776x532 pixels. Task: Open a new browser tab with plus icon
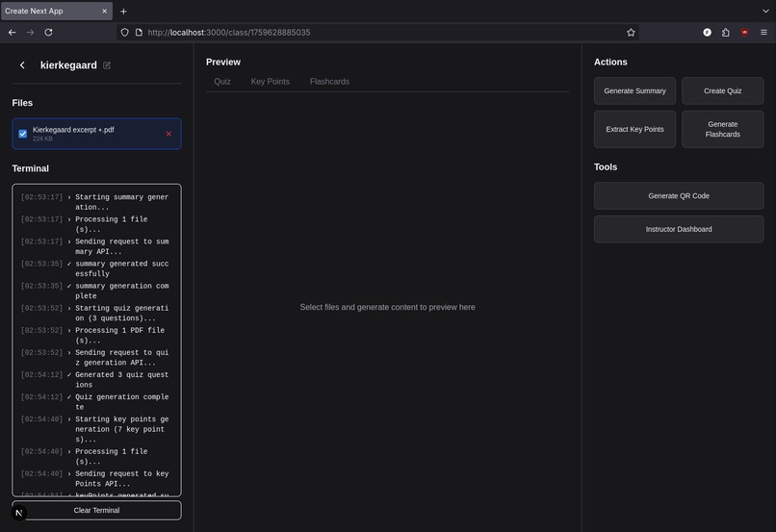point(123,12)
